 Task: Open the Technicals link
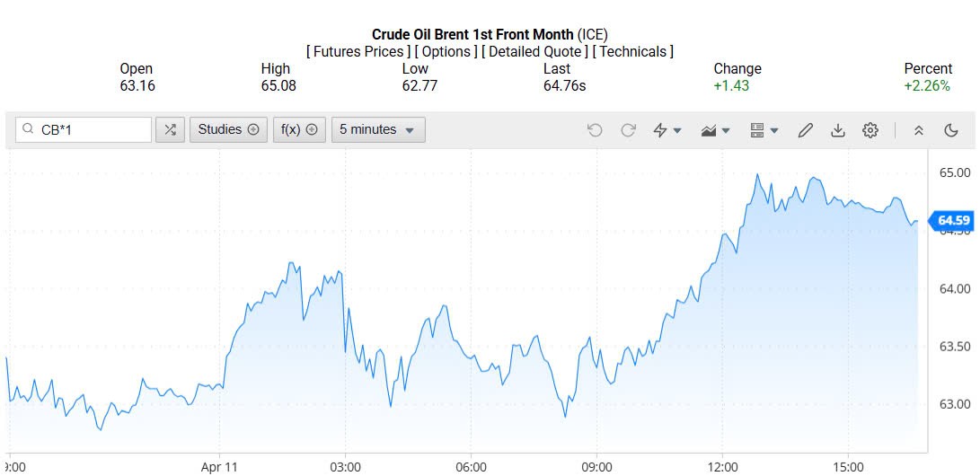(632, 52)
